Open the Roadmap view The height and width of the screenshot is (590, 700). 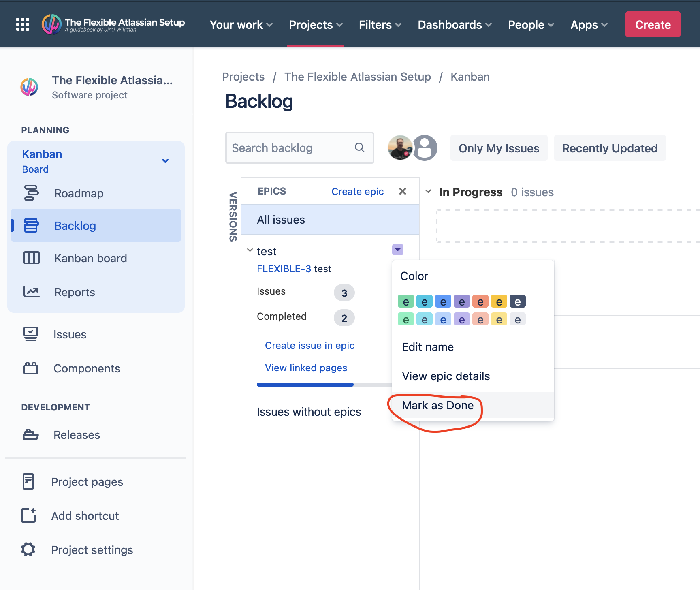point(79,193)
